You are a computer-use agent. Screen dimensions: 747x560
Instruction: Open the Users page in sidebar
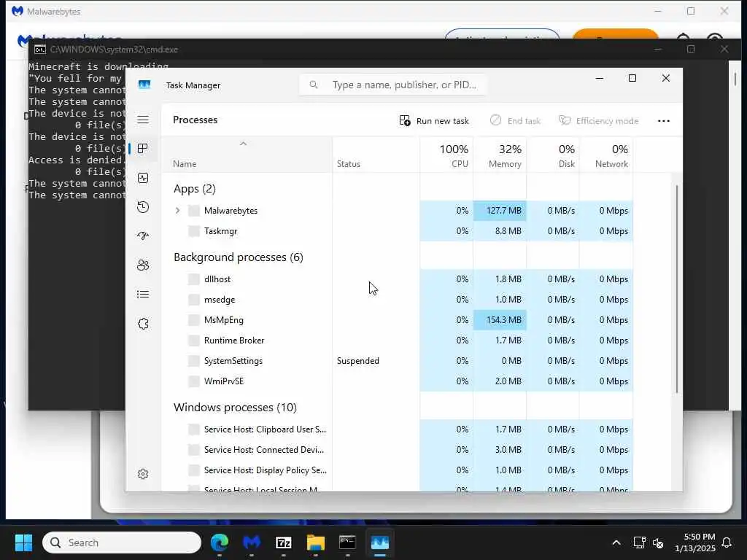click(x=143, y=265)
